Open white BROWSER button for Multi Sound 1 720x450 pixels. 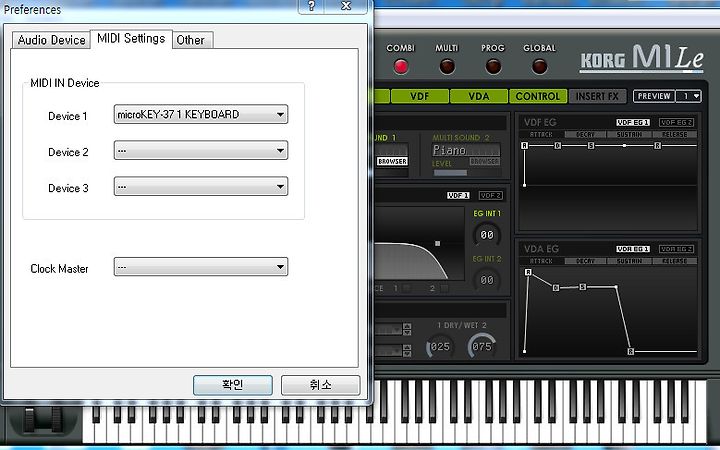point(392,161)
